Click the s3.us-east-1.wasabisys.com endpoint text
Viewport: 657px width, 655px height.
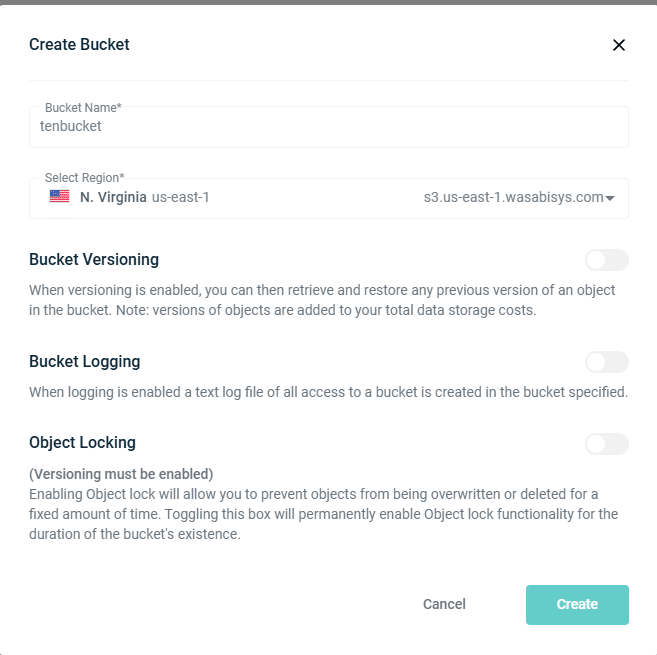point(513,197)
